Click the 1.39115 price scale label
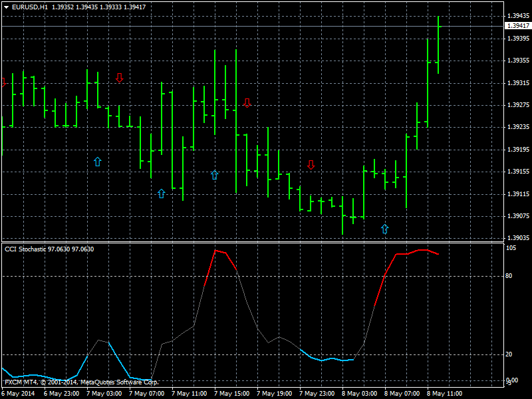The height and width of the screenshot is (399, 532). [518, 194]
